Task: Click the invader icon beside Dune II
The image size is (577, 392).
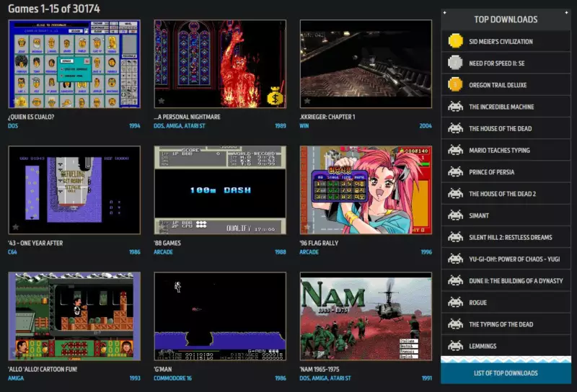Action: [455, 280]
